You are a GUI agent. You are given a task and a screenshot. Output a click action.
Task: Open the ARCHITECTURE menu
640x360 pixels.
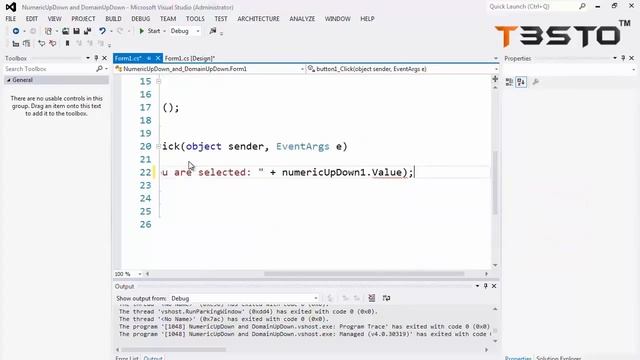point(258,19)
